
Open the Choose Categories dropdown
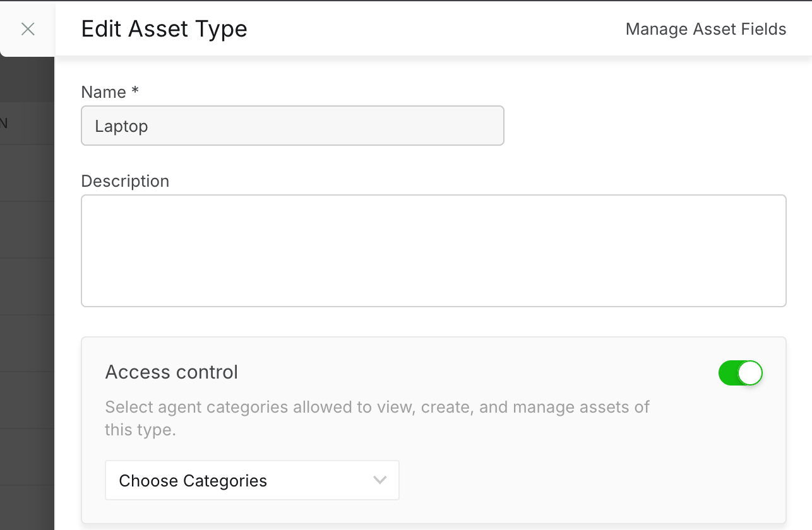point(252,480)
